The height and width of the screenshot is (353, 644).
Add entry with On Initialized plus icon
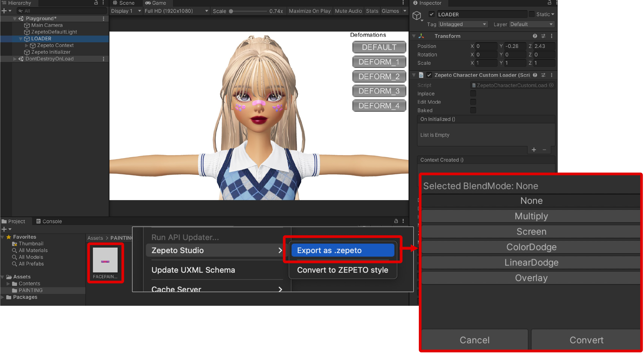point(534,150)
